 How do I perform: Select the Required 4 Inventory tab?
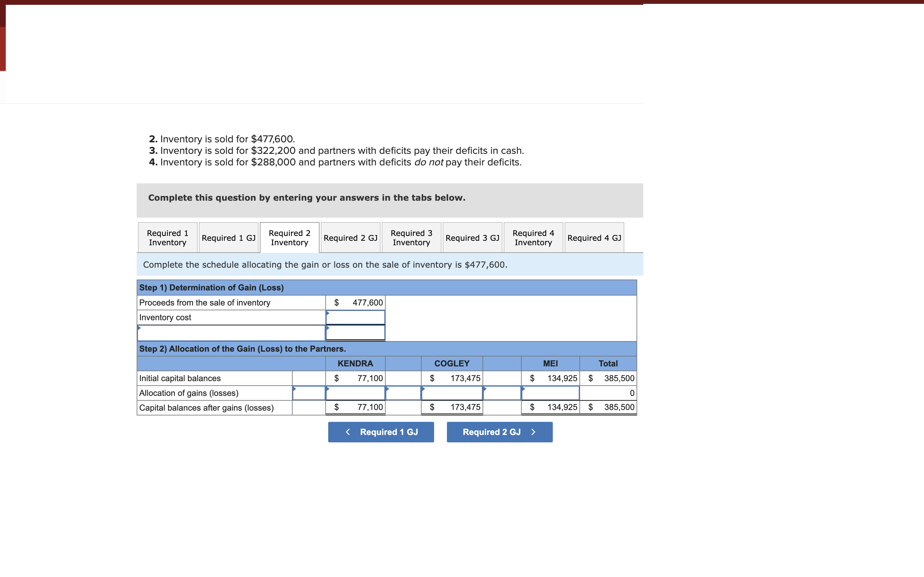(x=533, y=237)
